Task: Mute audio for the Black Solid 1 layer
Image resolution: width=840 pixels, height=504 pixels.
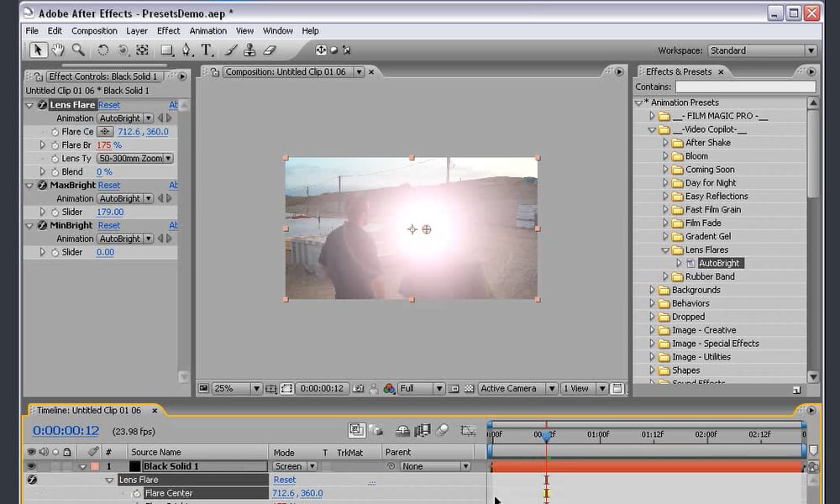Action: (44, 465)
